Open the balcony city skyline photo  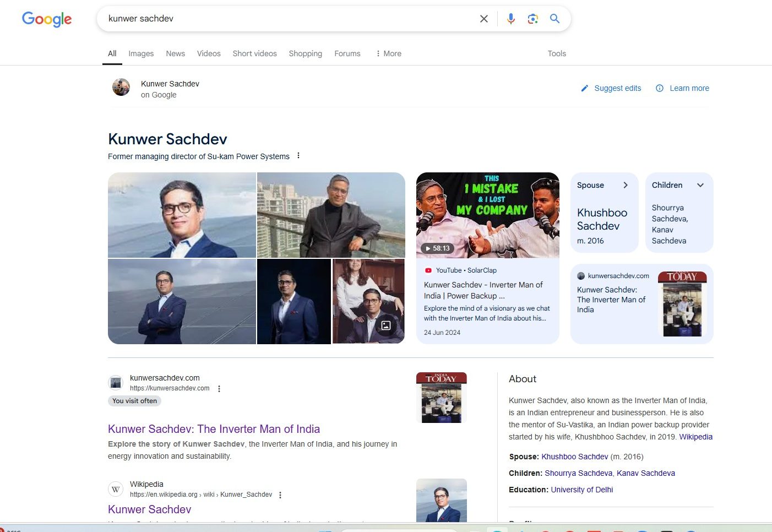331,215
